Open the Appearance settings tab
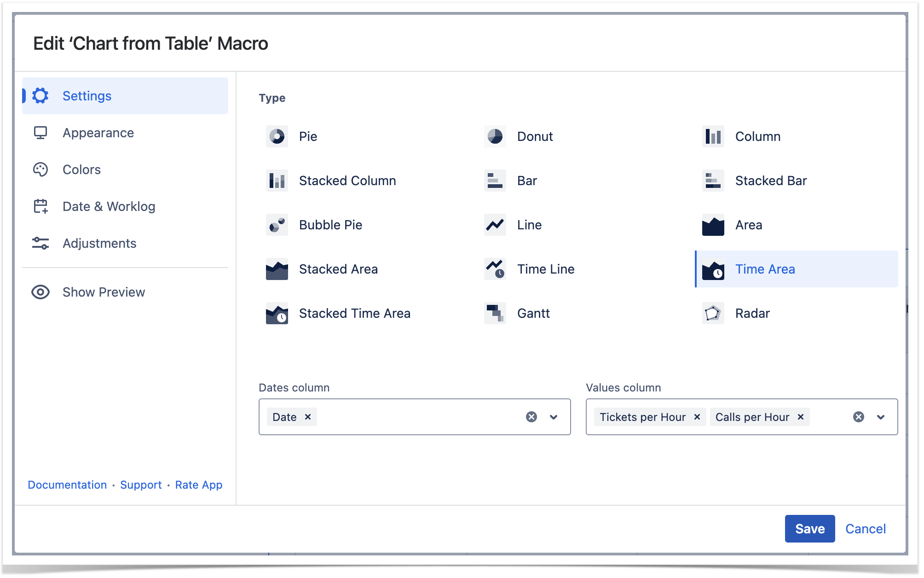The image size is (924, 578). pos(98,133)
